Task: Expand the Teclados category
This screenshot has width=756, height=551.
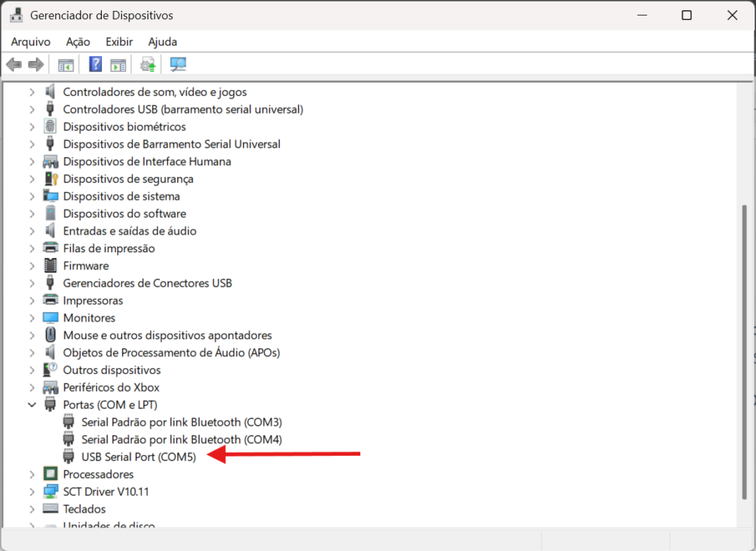Action: click(32, 509)
